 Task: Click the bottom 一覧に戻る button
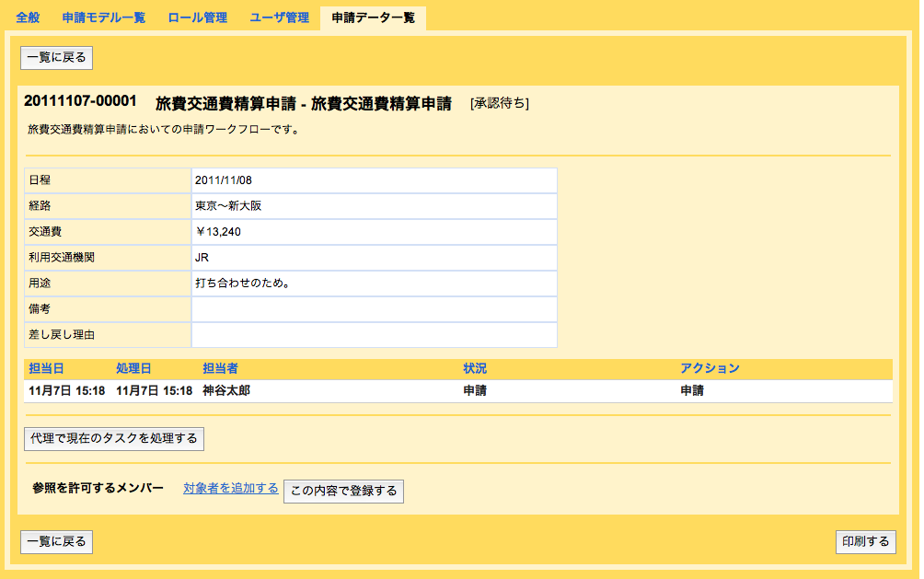(x=56, y=541)
